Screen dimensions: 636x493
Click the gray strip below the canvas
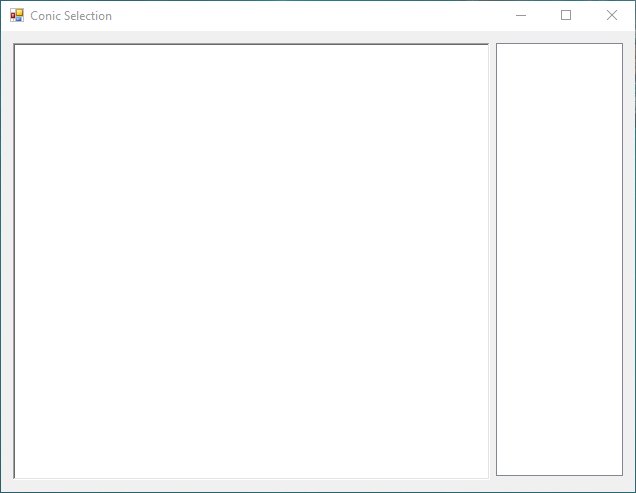251,484
